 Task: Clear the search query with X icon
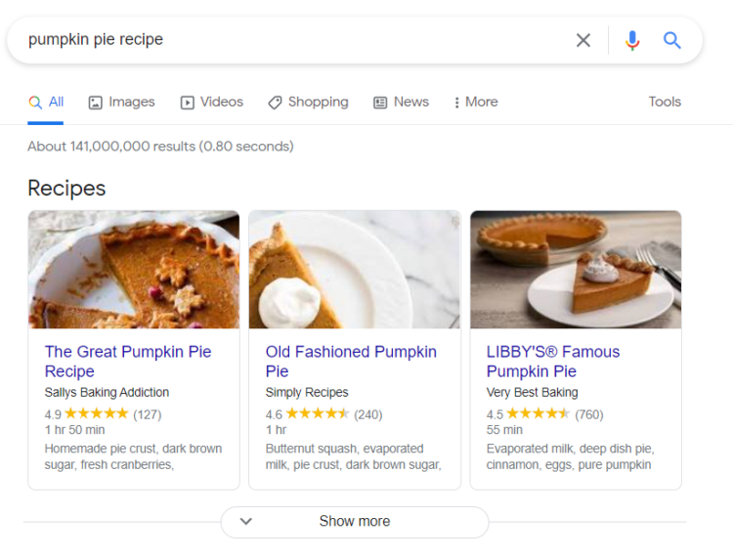[x=583, y=40]
